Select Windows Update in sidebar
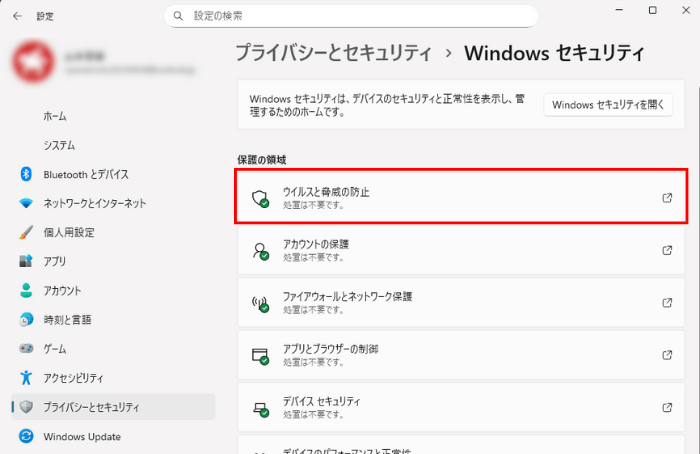The width and height of the screenshot is (700, 454). pos(113,436)
